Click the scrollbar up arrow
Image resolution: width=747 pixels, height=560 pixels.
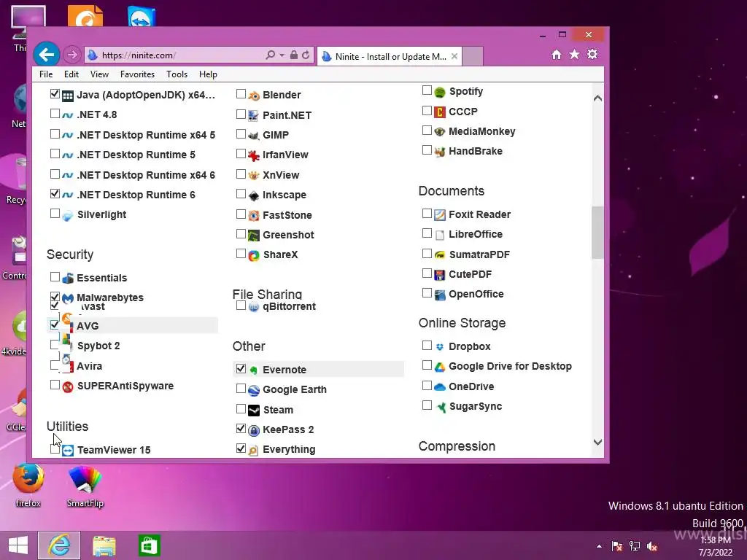click(598, 98)
